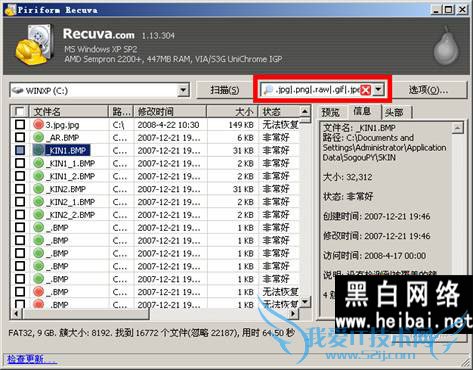Click the title bar application icon
The height and width of the screenshot is (370, 473).
10,10
